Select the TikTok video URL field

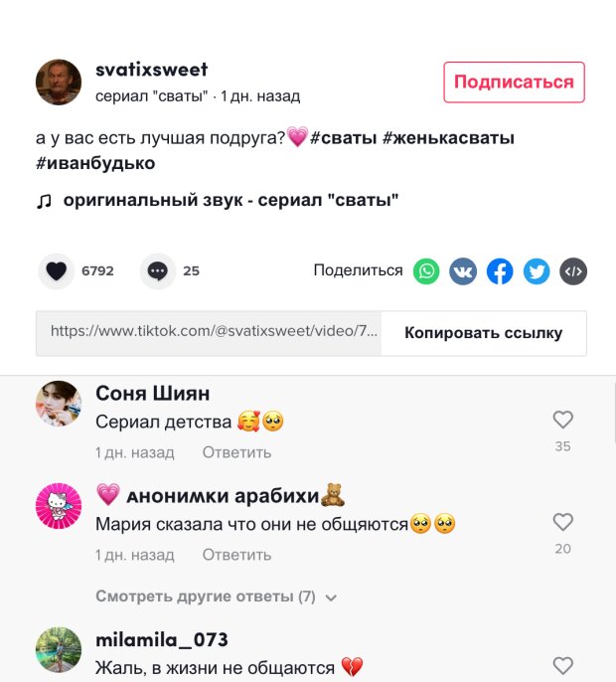[x=209, y=333]
